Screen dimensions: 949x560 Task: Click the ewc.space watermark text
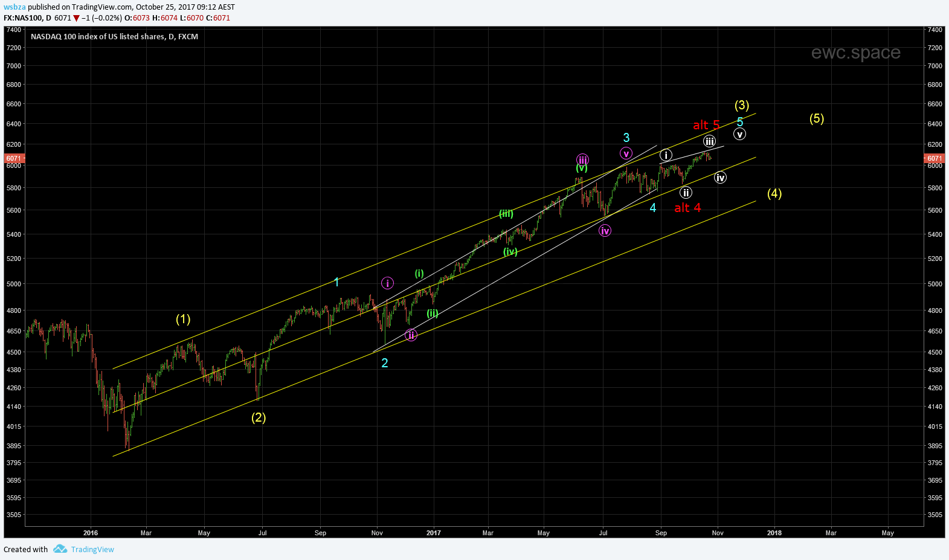[855, 53]
